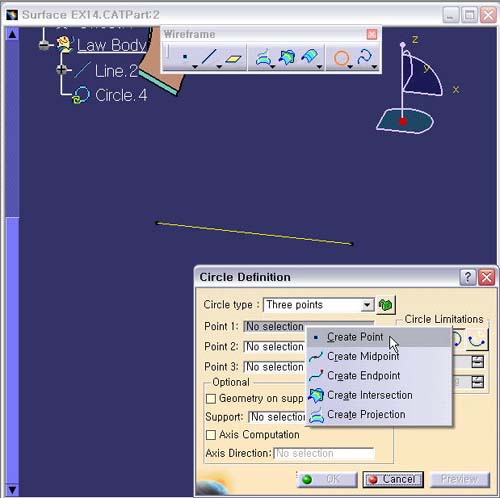Screen dimensions: 500x498
Task: Collapse the Law Body tree node
Action: [44, 45]
